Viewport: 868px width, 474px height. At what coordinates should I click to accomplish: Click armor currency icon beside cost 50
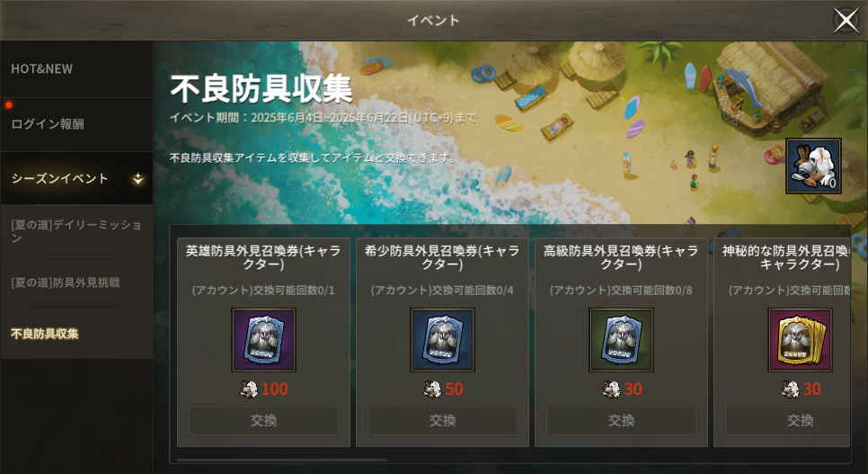[x=432, y=389]
